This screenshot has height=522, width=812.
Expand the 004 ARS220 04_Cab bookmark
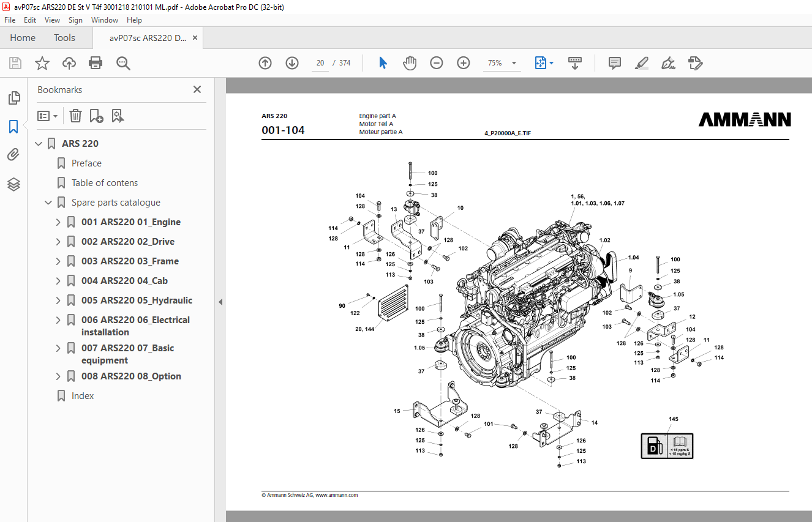point(59,281)
